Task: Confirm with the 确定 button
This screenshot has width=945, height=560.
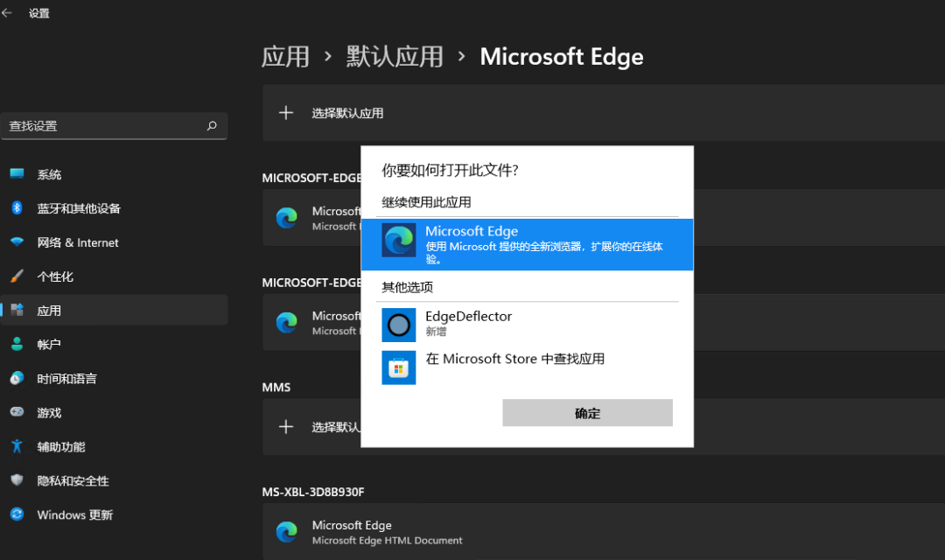Action: pos(588,413)
